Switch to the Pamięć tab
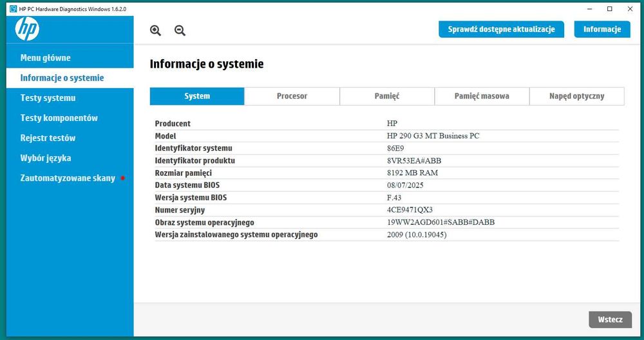Viewport: 644px width, 340px height. (x=387, y=96)
